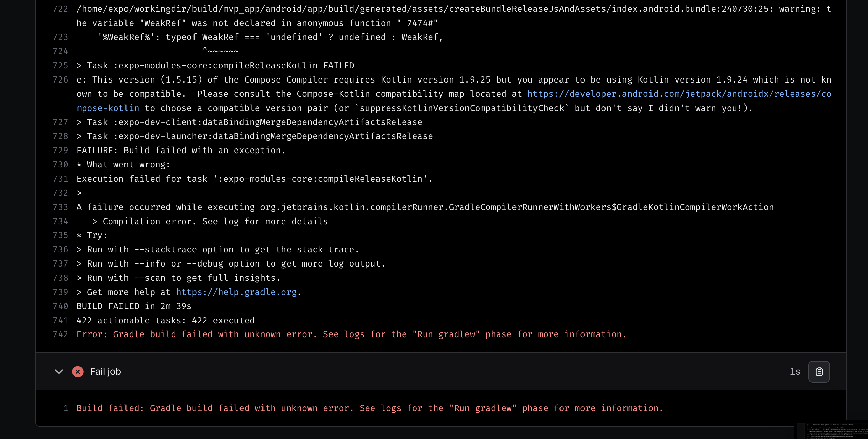Copy the Fail job logs with clipboard icon
The width and height of the screenshot is (868, 439).
[x=819, y=372]
